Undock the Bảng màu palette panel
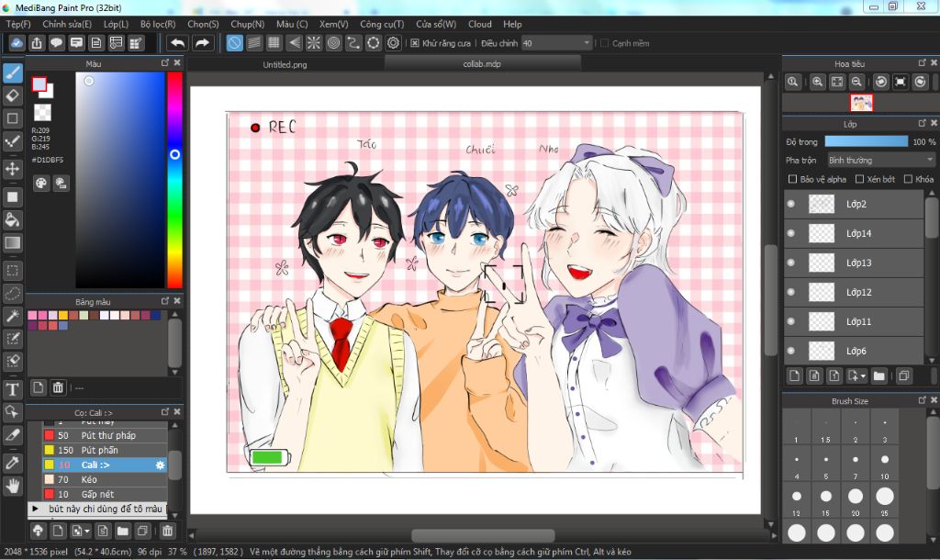 (x=165, y=301)
